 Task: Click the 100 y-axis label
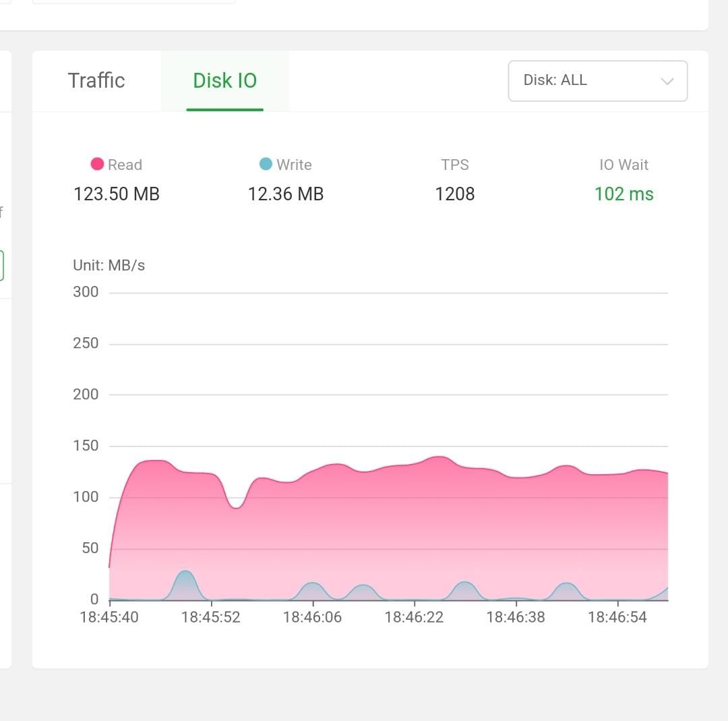point(86,496)
